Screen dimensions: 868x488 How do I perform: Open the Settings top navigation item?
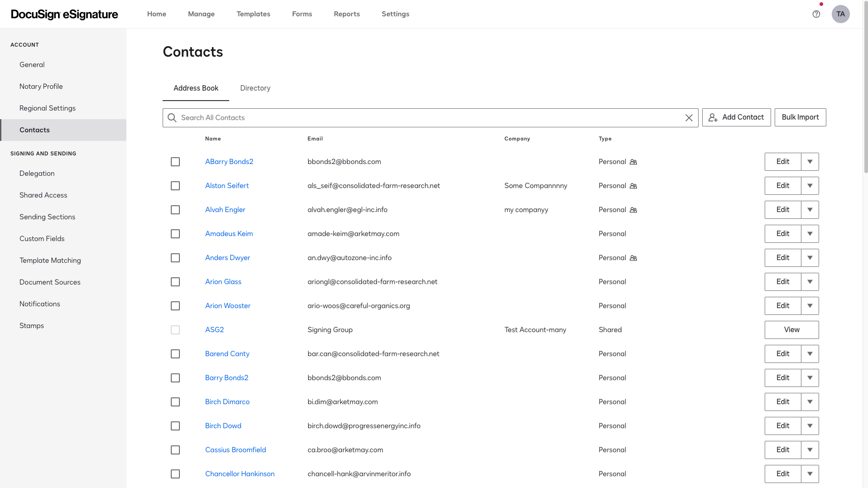tap(395, 14)
